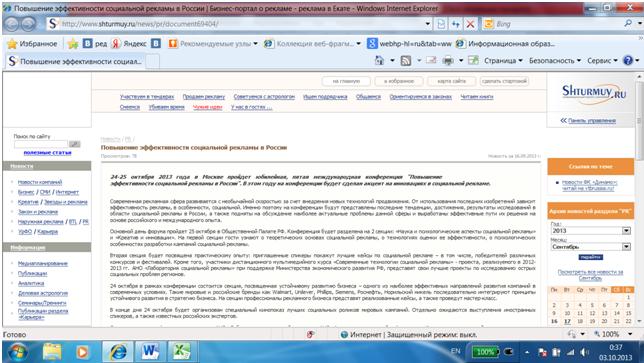Click the page vertical scrollbar thumb
The height and width of the screenshot is (363, 644).
click(x=639, y=121)
